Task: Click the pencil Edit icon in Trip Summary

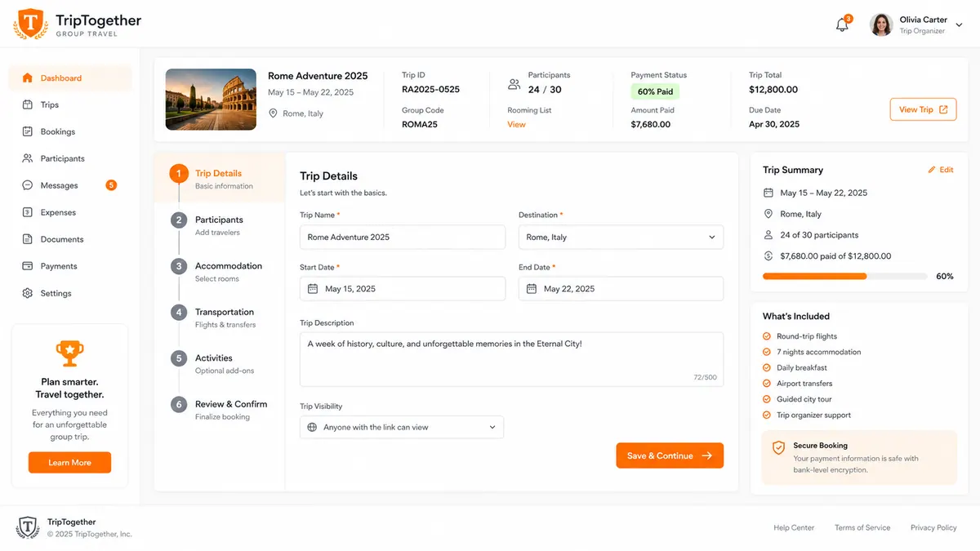Action: point(932,170)
